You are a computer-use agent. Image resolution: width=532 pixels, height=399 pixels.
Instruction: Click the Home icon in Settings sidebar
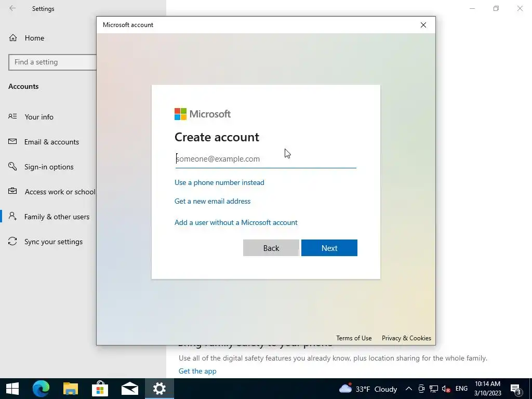(13, 37)
